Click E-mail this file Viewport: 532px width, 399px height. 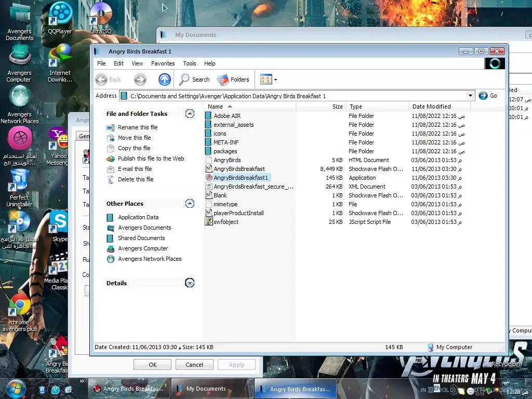pos(135,169)
